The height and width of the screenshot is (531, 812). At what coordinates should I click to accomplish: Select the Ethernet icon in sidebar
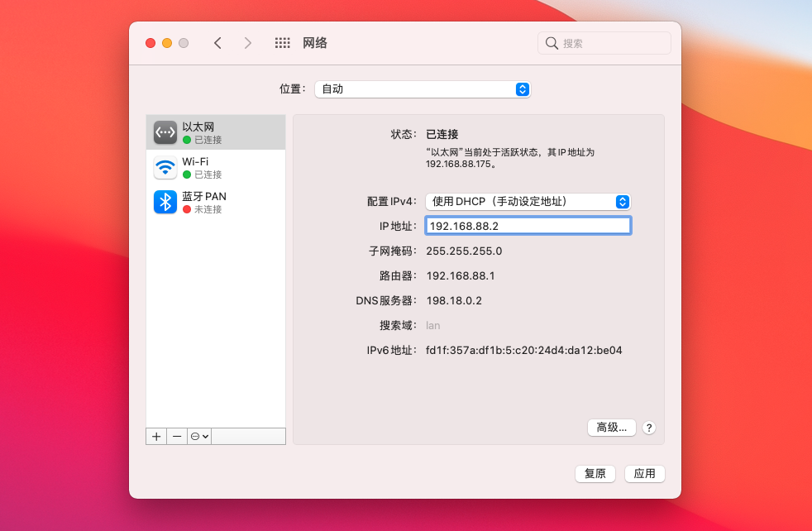tap(165, 132)
